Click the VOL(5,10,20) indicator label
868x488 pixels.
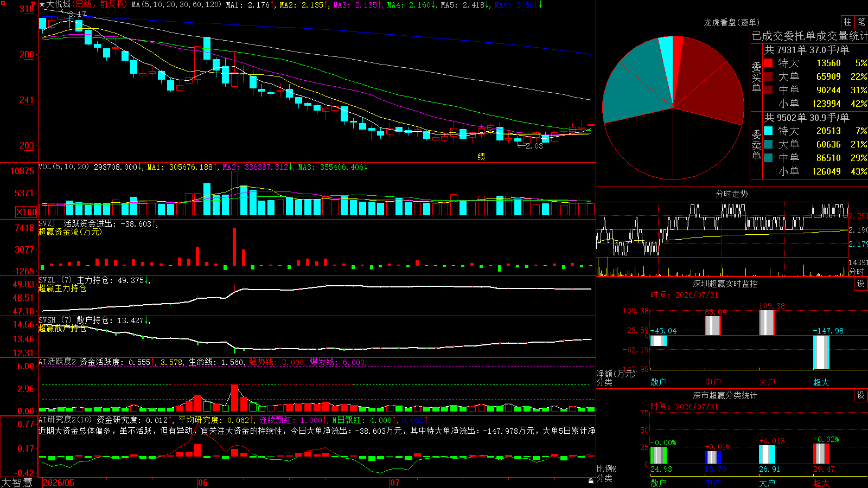point(63,167)
